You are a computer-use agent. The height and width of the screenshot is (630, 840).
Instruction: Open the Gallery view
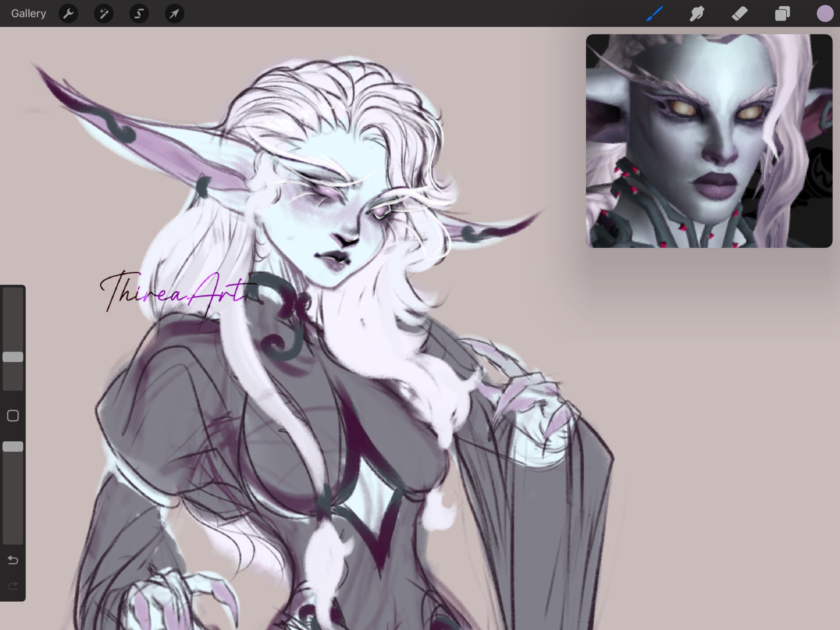point(28,14)
